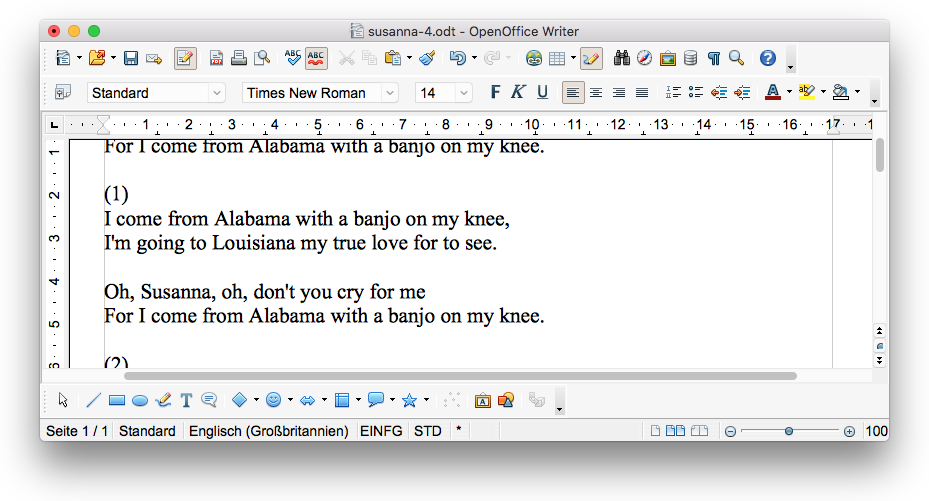This screenshot has height=501, width=929.
Task: Toggle italic K button
Action: 518,92
